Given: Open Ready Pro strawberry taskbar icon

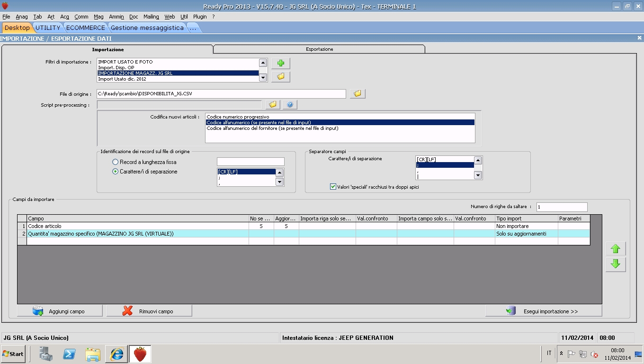Looking at the screenshot, I should click(140, 354).
